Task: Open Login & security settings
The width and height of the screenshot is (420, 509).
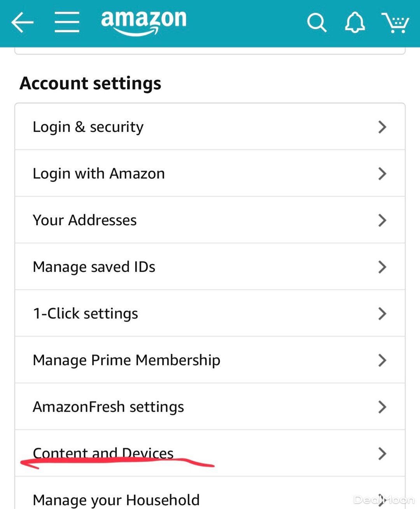Action: pyautogui.click(x=88, y=127)
